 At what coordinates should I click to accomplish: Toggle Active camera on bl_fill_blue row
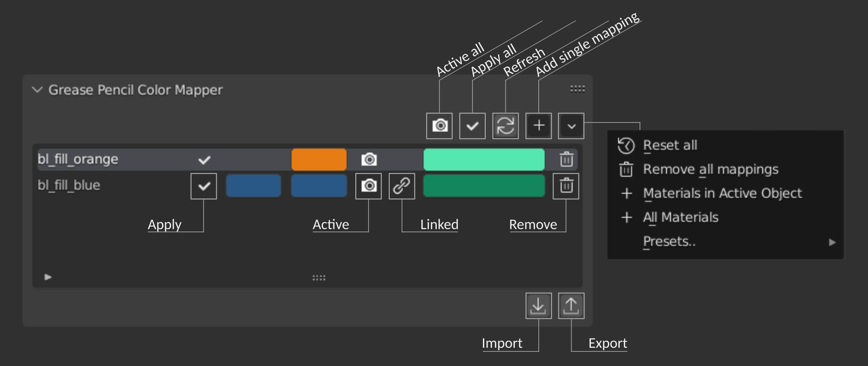pyautogui.click(x=369, y=186)
